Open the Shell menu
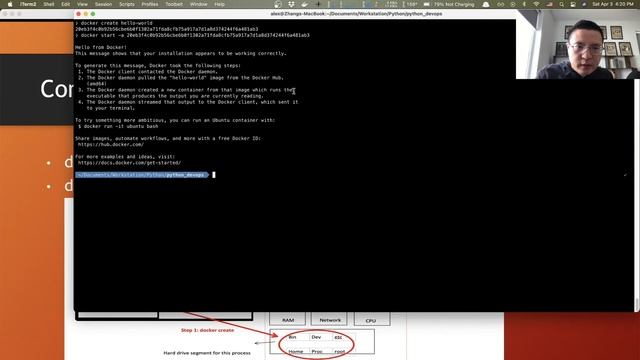 [49, 4]
